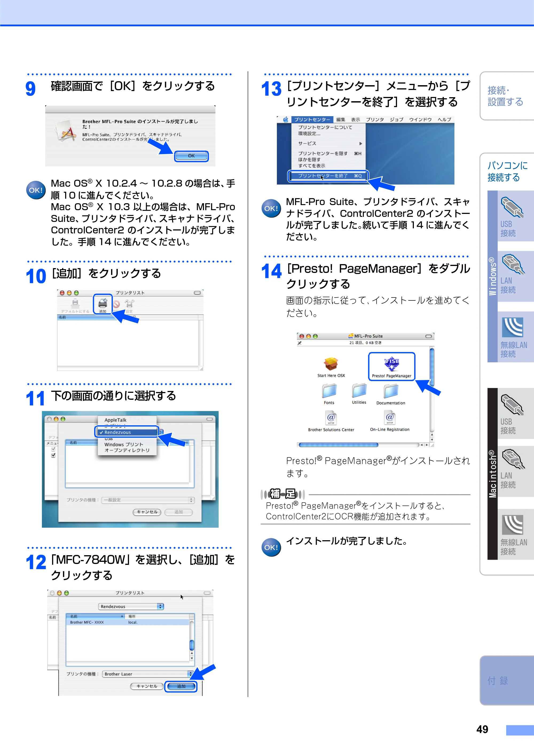Viewport: 534px width, 756px height.
Task: Go to the 付録 side tab
Action: point(507,680)
